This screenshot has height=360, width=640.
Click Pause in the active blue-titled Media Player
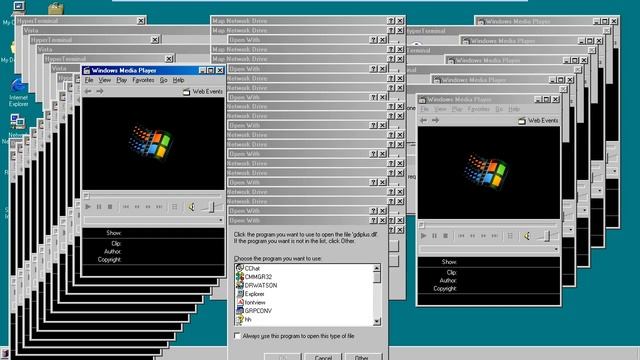[99, 207]
